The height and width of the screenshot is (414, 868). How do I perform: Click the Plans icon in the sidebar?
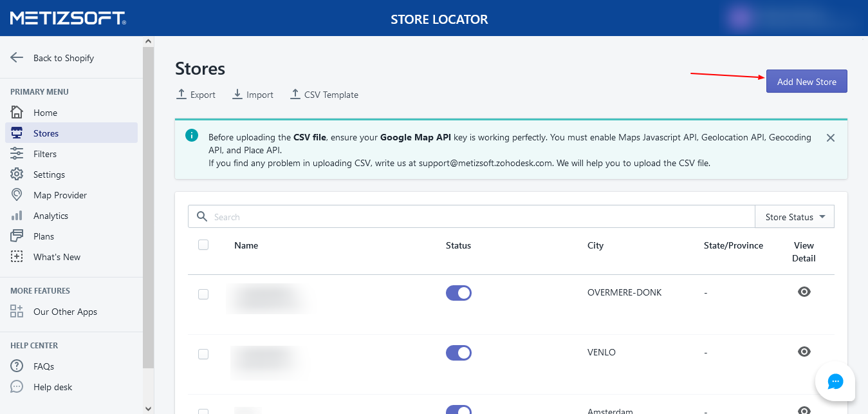(17, 236)
